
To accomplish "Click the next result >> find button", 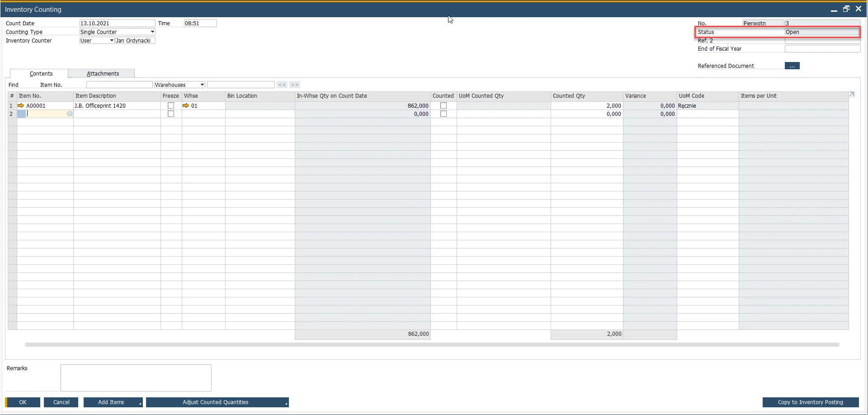I will [x=294, y=85].
